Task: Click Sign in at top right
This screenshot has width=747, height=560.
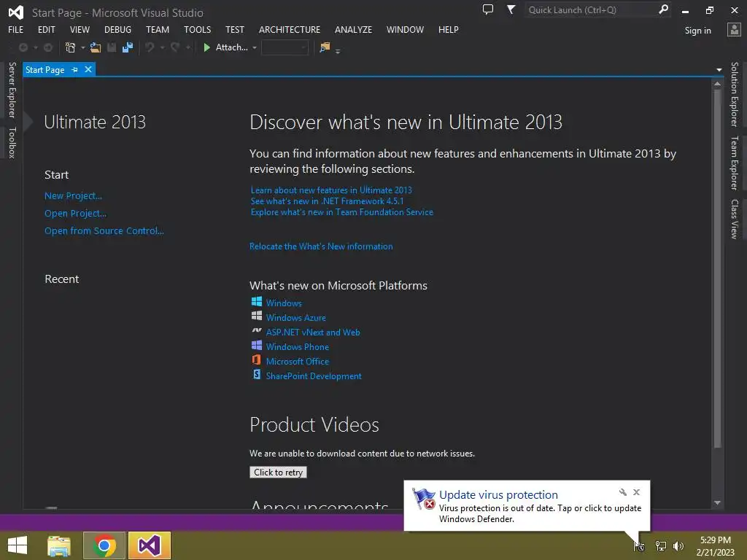Action: pyautogui.click(x=697, y=31)
